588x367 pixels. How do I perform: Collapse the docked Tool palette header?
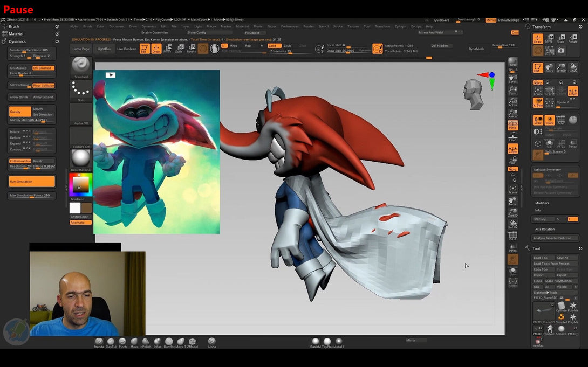tap(580, 248)
